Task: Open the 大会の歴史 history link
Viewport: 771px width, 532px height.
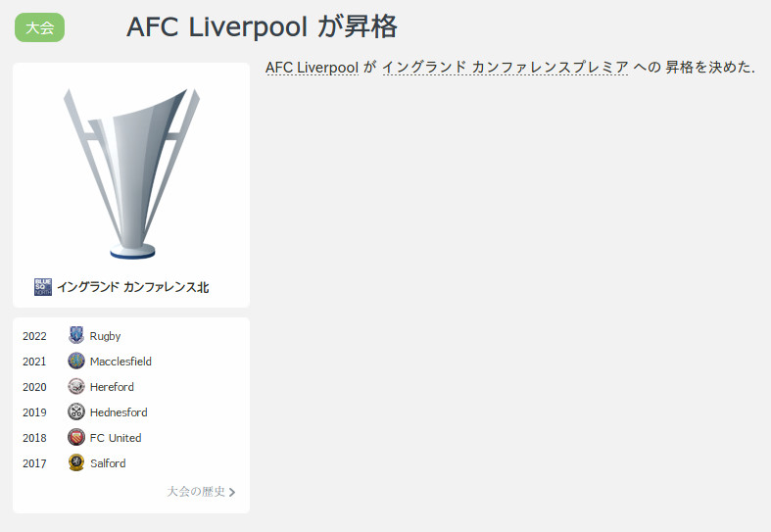Action: click(x=196, y=492)
